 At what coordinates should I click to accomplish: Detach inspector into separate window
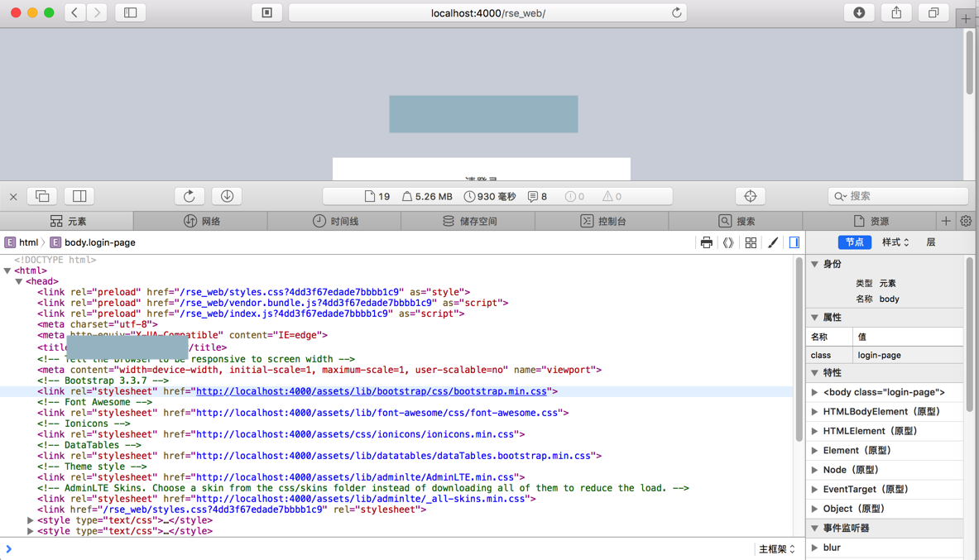click(x=42, y=196)
